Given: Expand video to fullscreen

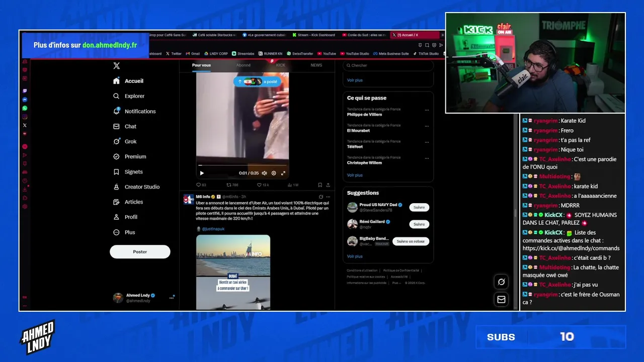Looking at the screenshot, I should tap(283, 173).
